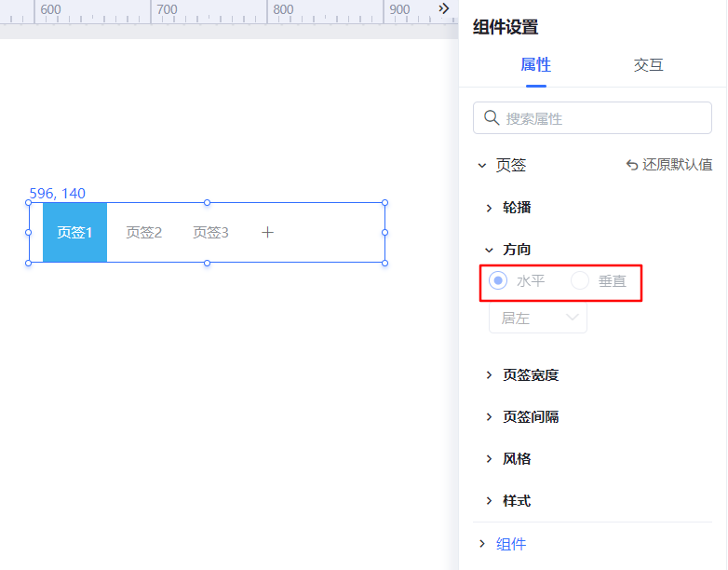The width and height of the screenshot is (728, 570).
Task: Open the 居左 alignment dropdown
Action: pyautogui.click(x=538, y=319)
